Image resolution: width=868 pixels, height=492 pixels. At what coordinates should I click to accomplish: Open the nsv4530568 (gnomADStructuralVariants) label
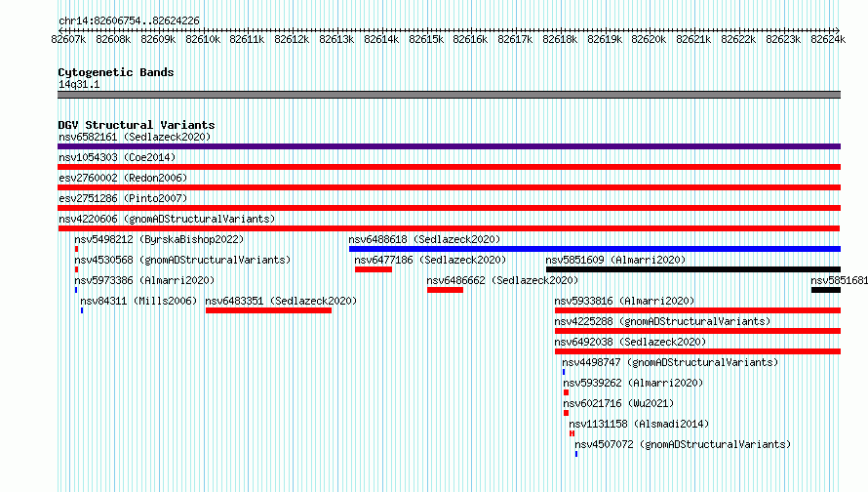tap(182, 260)
